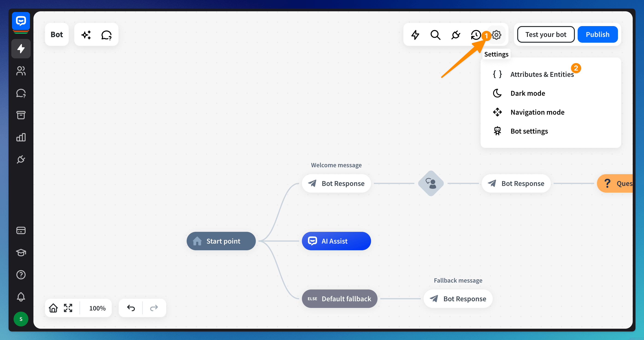Select the AI Assist block
Screen dimensions: 644x340
click(336, 241)
